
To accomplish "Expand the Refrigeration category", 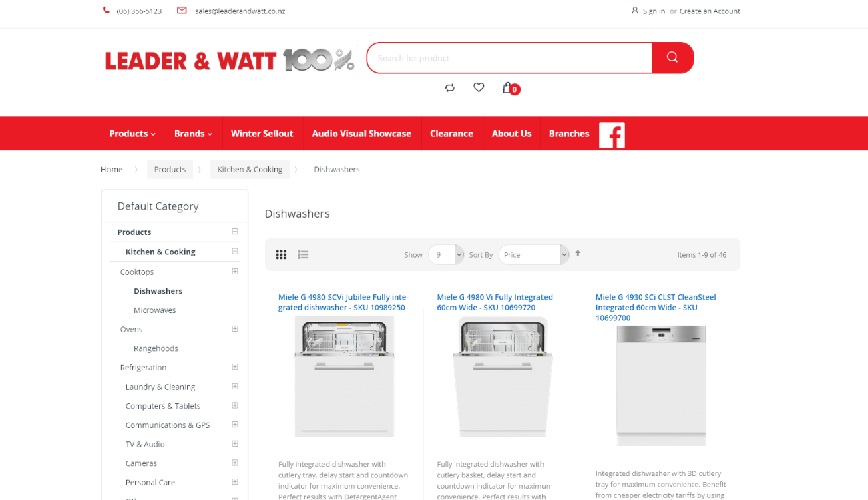I will click(x=234, y=367).
